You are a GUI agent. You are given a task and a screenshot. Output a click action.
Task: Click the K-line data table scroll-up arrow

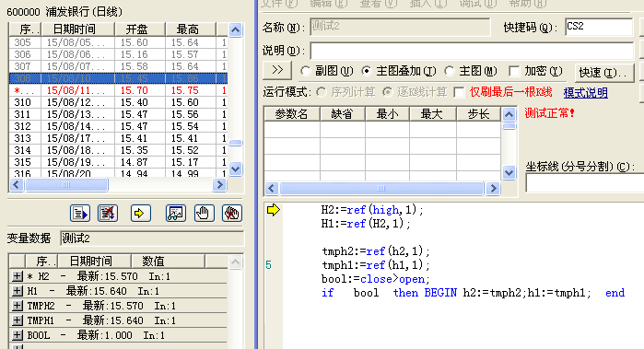235,30
